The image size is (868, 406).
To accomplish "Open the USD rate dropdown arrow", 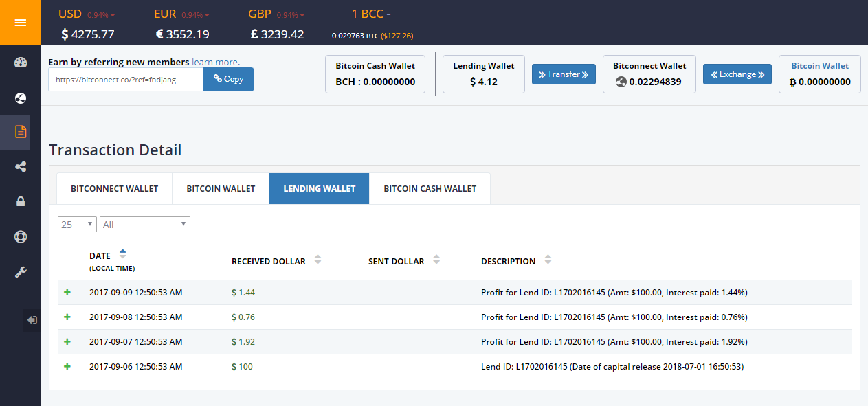I will [113, 15].
